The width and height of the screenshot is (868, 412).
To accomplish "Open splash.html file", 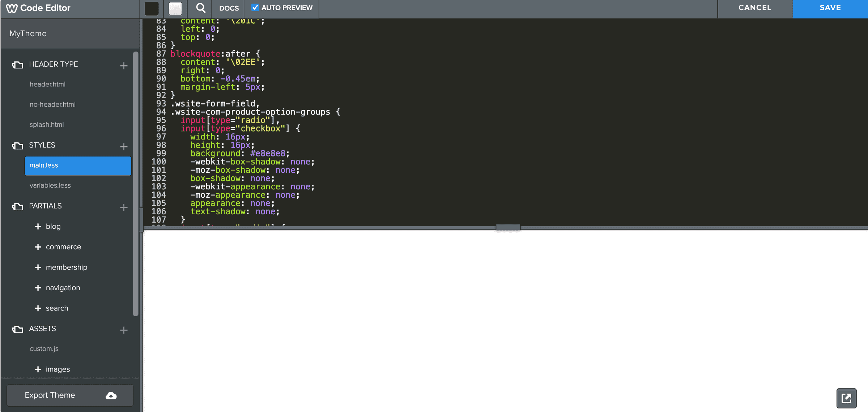I will (x=47, y=125).
